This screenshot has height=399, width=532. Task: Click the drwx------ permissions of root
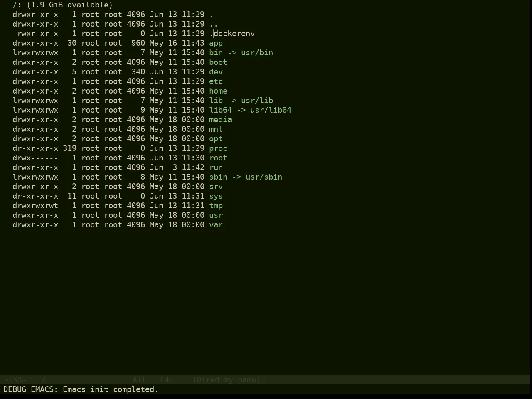click(35, 158)
